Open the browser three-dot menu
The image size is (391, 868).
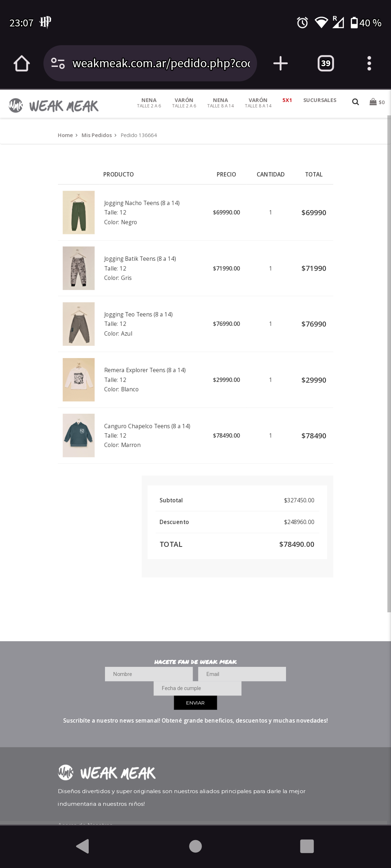pos(369,64)
